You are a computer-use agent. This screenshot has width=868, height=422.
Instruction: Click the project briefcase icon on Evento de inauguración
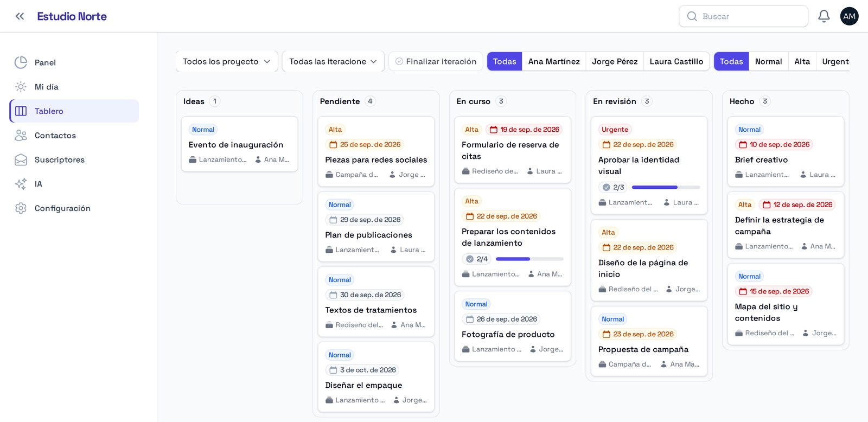pos(192,159)
